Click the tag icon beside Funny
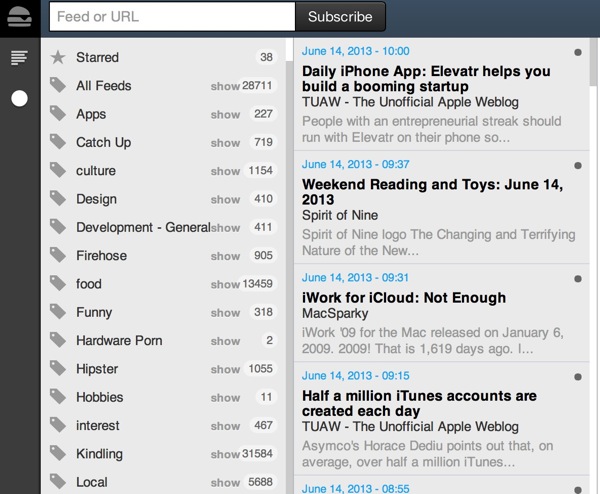The image size is (600, 494). (x=58, y=312)
